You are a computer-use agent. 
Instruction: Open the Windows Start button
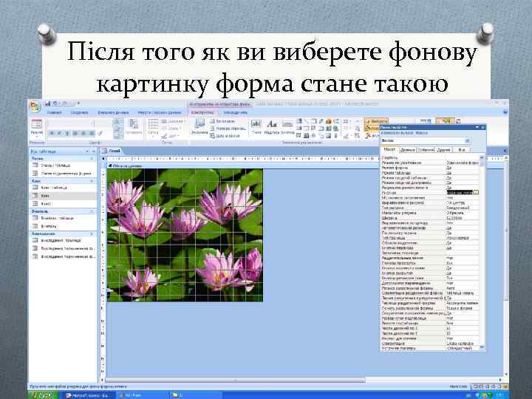coord(43,395)
